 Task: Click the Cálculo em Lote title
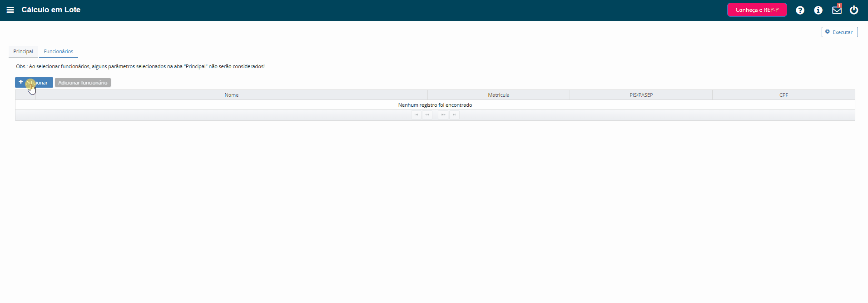51,10
